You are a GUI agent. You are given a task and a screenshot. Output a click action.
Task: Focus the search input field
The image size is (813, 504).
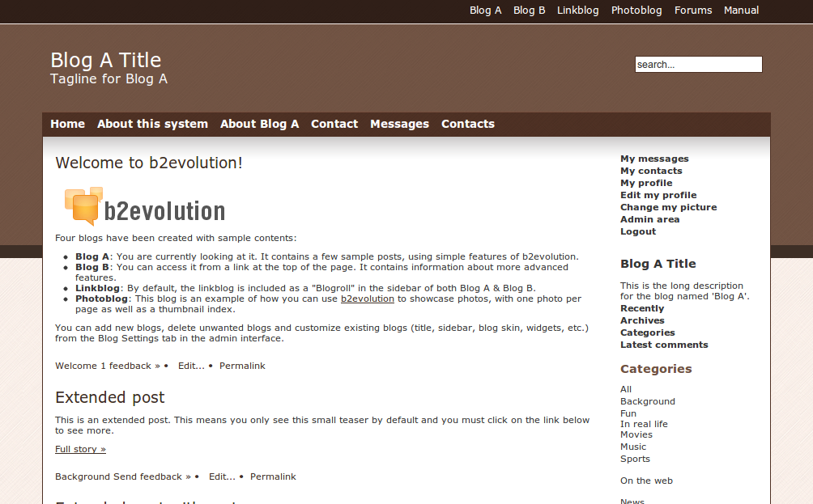[698, 64]
